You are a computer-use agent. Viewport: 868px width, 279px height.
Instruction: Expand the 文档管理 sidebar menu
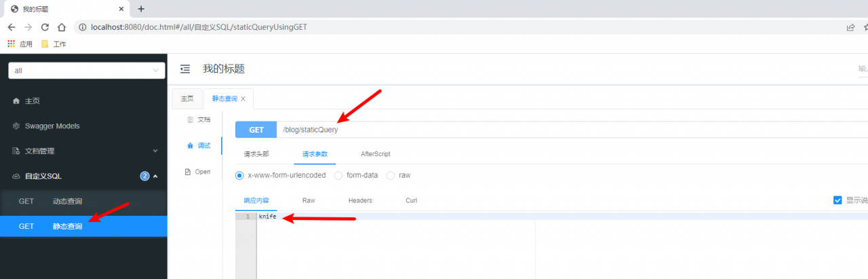click(83, 151)
